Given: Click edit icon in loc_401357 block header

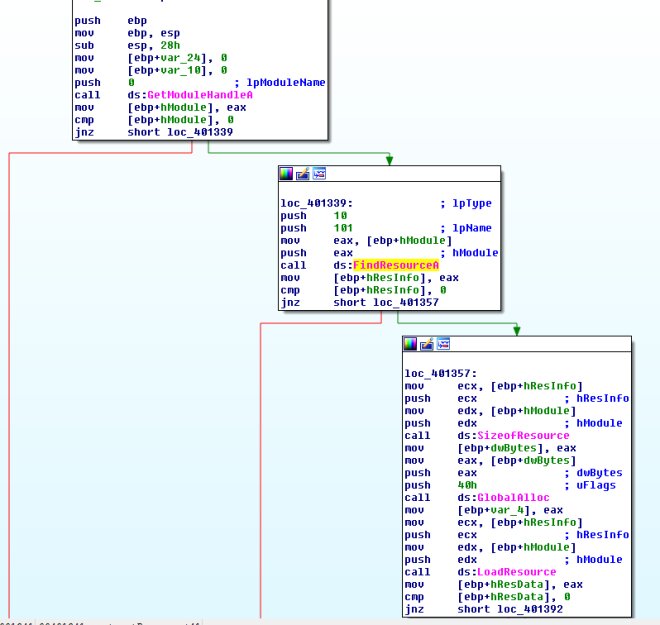Looking at the screenshot, I should (426, 344).
